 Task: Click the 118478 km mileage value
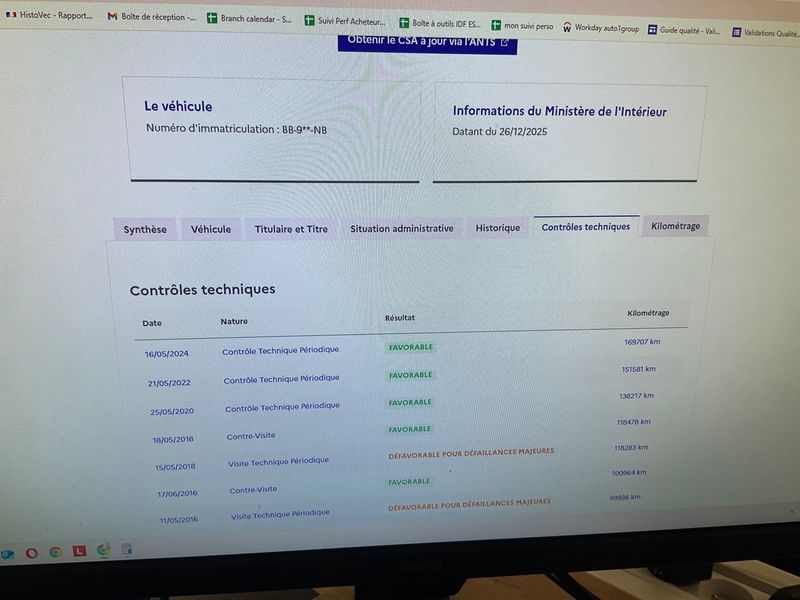tap(633, 422)
